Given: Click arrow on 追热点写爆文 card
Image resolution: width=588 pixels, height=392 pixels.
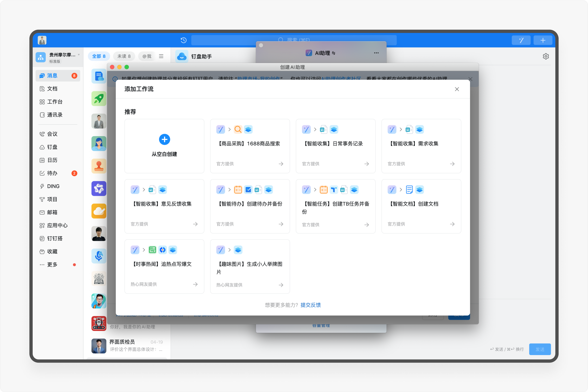Looking at the screenshot, I should tap(195, 284).
